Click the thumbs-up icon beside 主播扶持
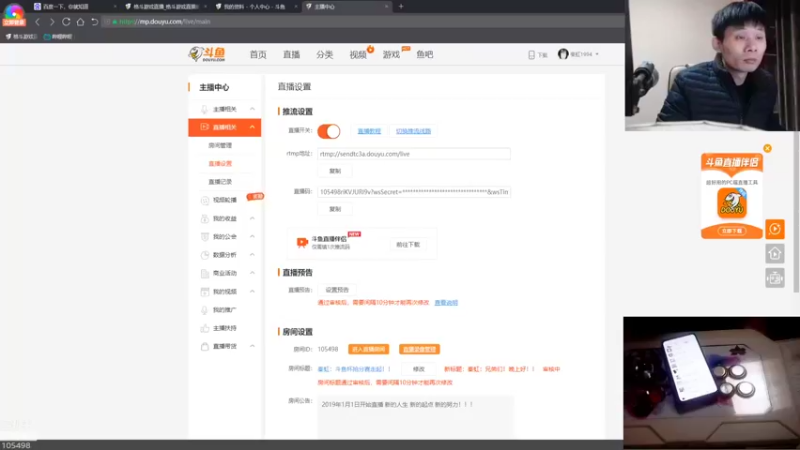Viewport: 800px width, 450px height. coord(205,328)
